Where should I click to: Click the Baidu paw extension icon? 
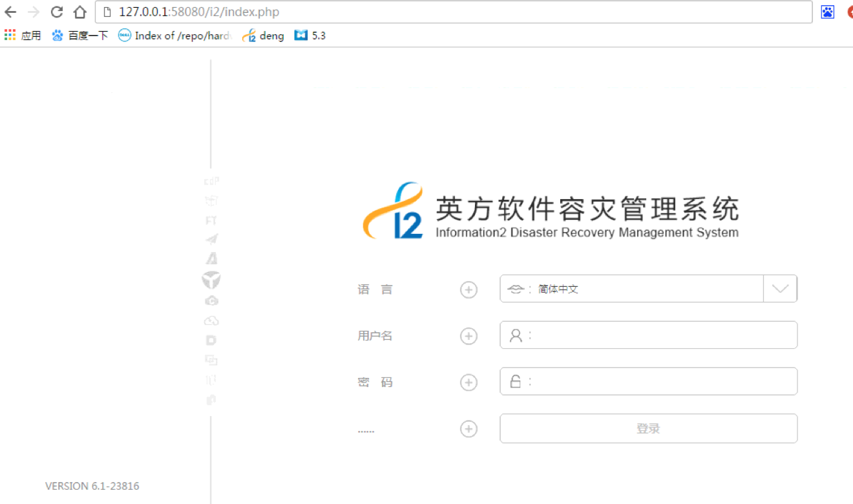click(828, 12)
